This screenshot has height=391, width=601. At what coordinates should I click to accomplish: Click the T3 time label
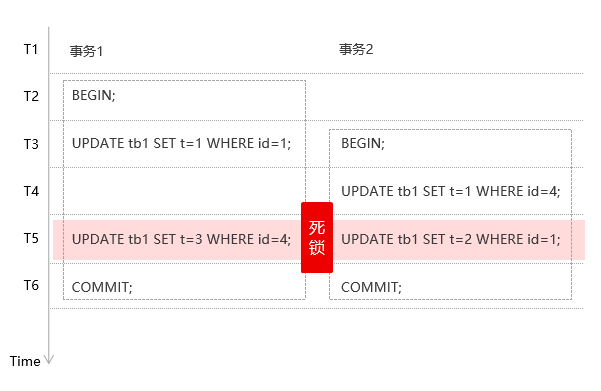31,144
